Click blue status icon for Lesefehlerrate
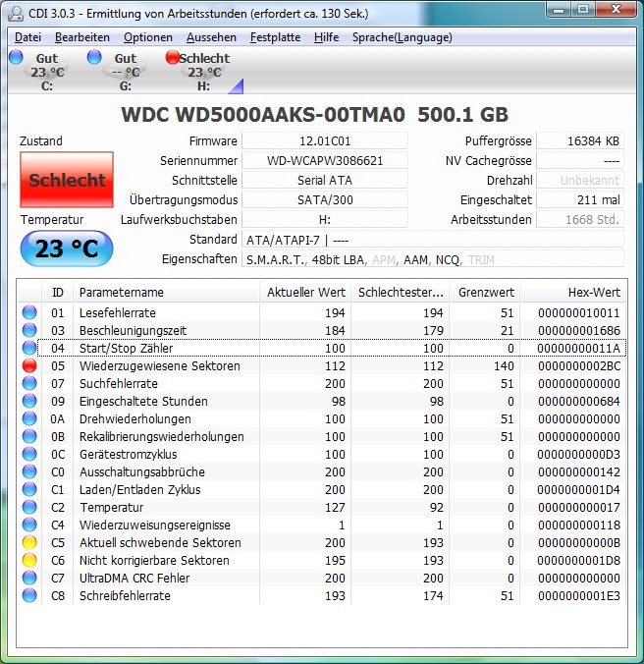644x664 pixels. click(29, 312)
